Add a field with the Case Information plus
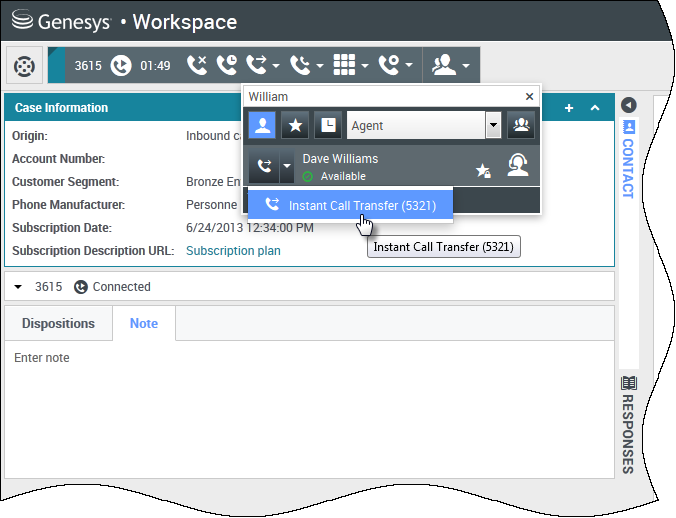The height and width of the screenshot is (518, 676). click(x=569, y=108)
